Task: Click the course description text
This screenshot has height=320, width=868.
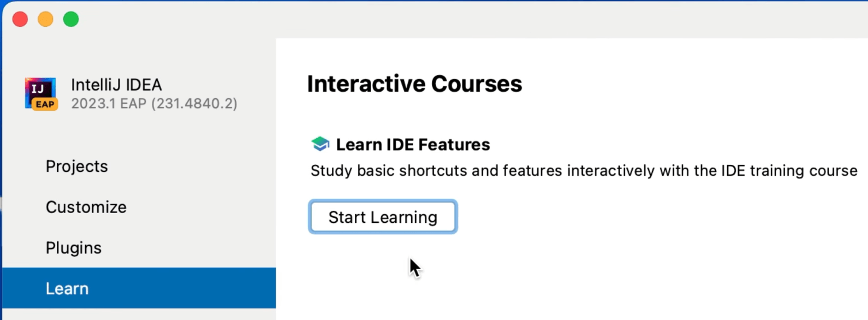Action: click(583, 170)
